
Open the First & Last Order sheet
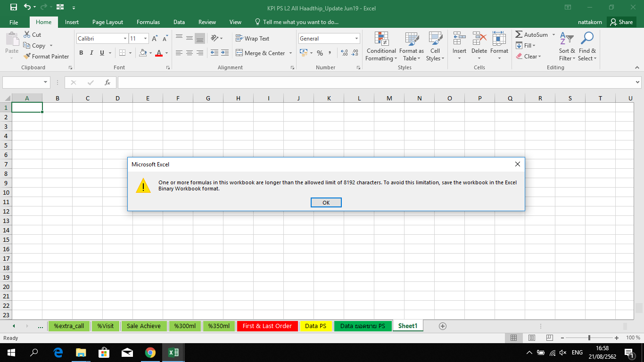click(267, 326)
